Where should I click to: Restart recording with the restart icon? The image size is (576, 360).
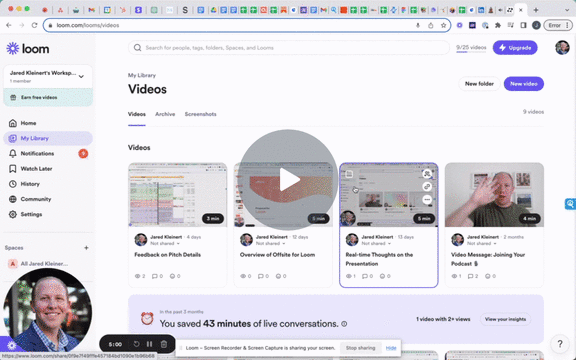click(x=136, y=344)
